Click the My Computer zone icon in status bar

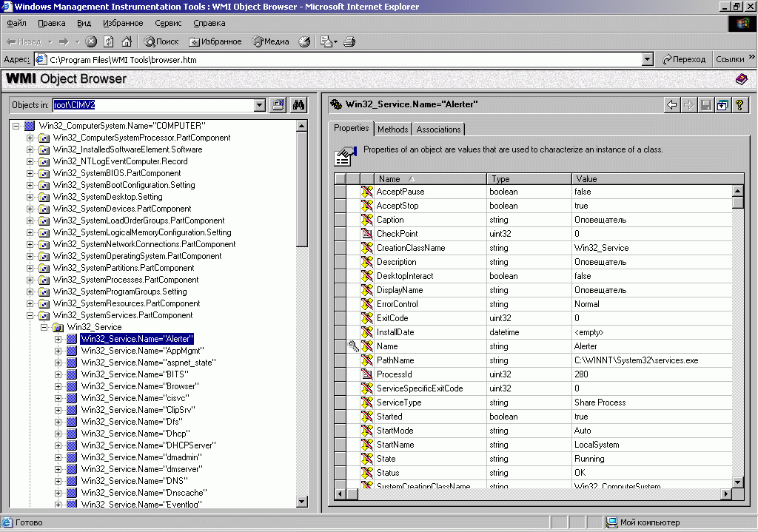coord(612,522)
